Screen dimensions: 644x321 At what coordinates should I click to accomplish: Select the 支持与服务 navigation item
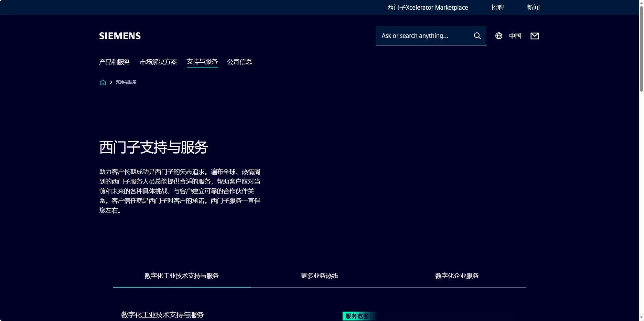point(202,62)
